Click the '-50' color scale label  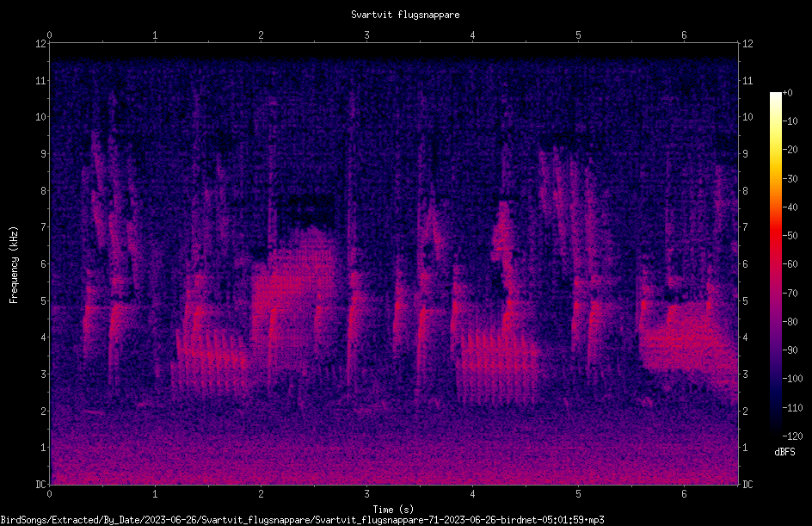790,236
